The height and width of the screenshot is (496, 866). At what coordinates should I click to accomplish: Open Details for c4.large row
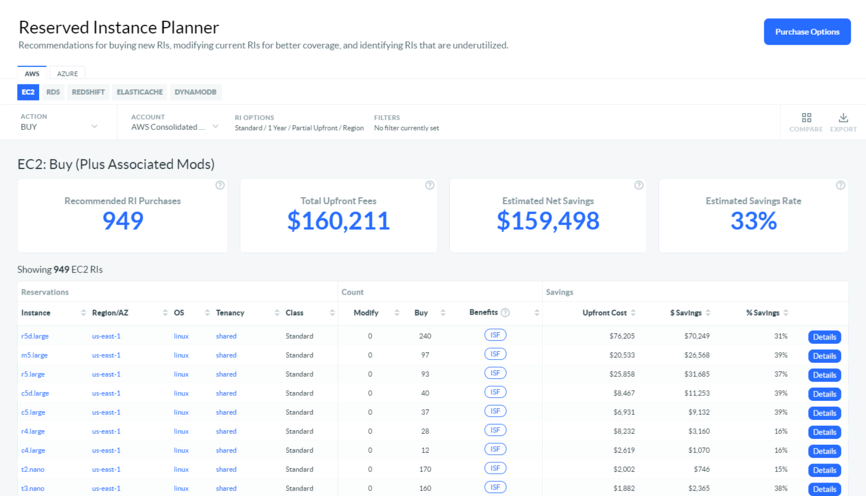click(825, 451)
